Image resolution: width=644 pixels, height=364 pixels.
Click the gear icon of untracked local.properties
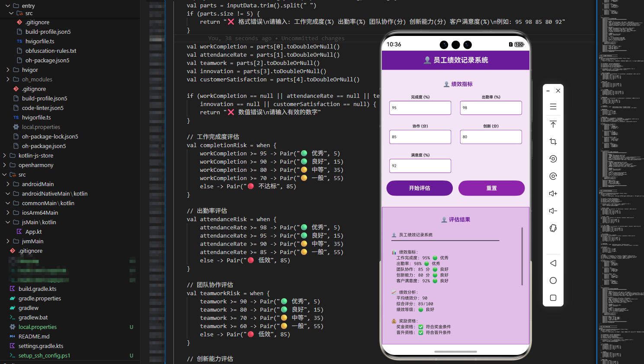[13, 327]
